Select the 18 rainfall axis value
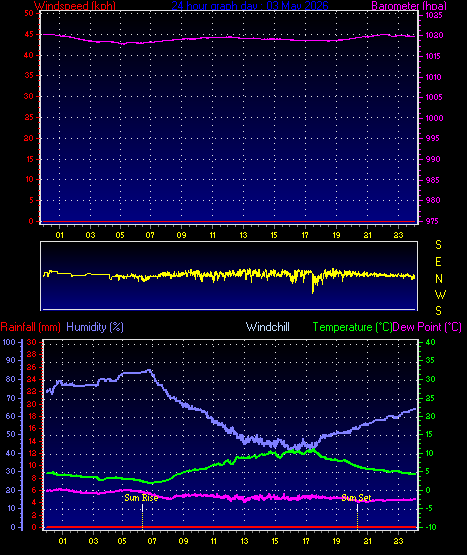467x555 pixels. (x=32, y=416)
